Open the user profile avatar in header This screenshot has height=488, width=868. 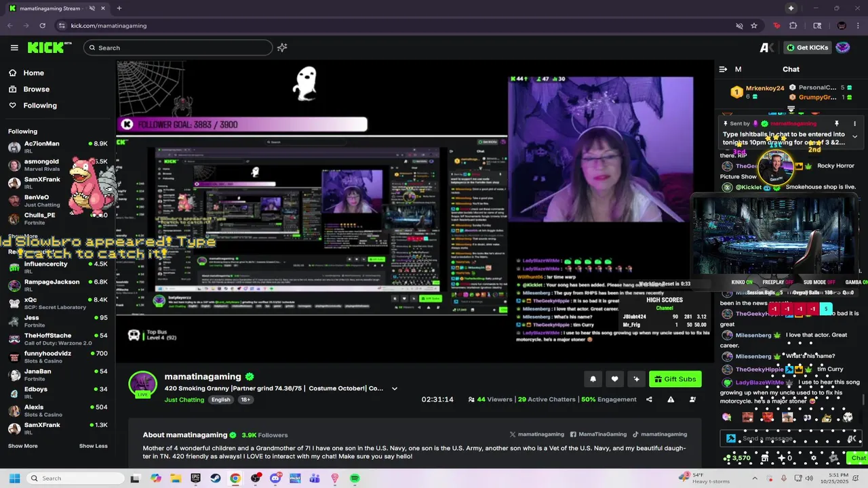pyautogui.click(x=843, y=47)
